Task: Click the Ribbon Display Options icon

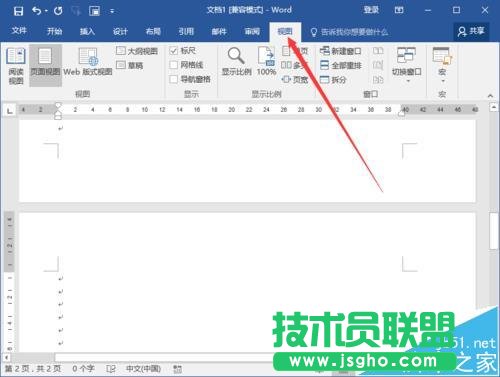Action: coord(399,10)
